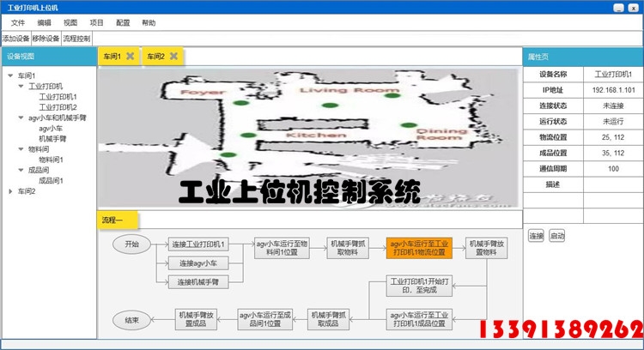Close the 车间2 tab with its X icon
Image resolution: width=644 pixels, height=350 pixels.
coord(173,57)
